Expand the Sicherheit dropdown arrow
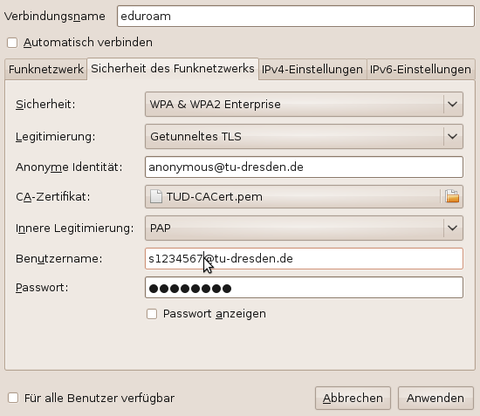The image size is (480, 416). click(452, 104)
